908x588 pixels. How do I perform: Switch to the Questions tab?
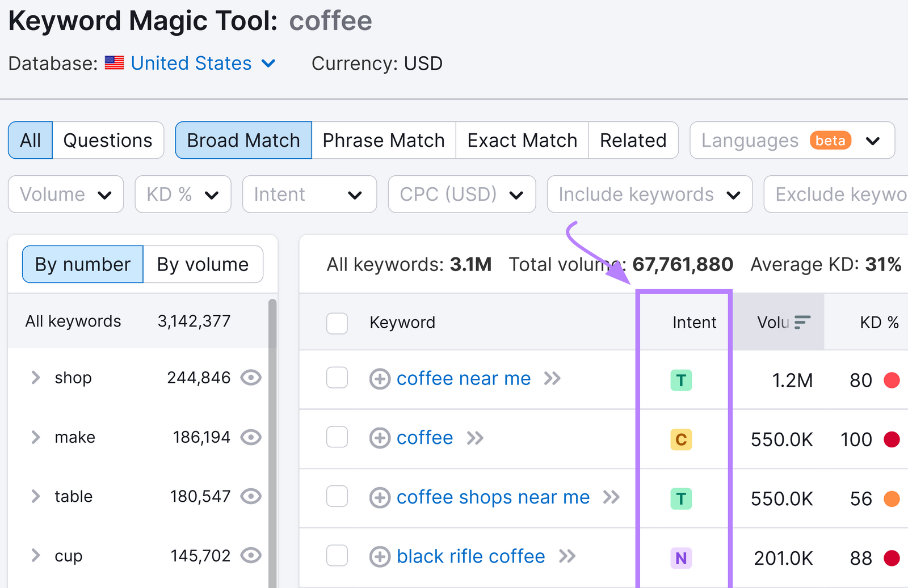108,140
